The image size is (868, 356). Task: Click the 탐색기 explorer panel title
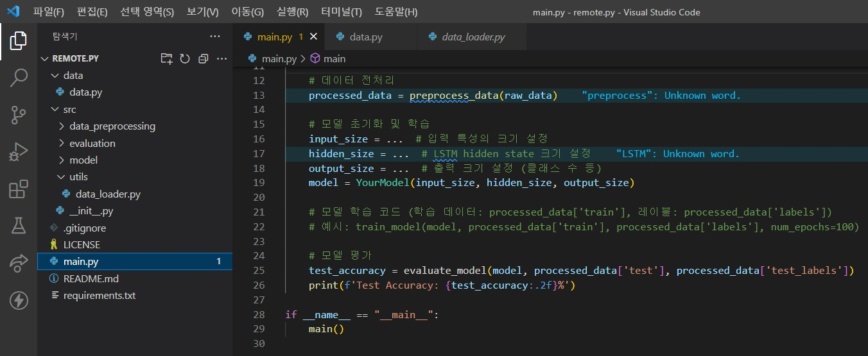point(65,37)
